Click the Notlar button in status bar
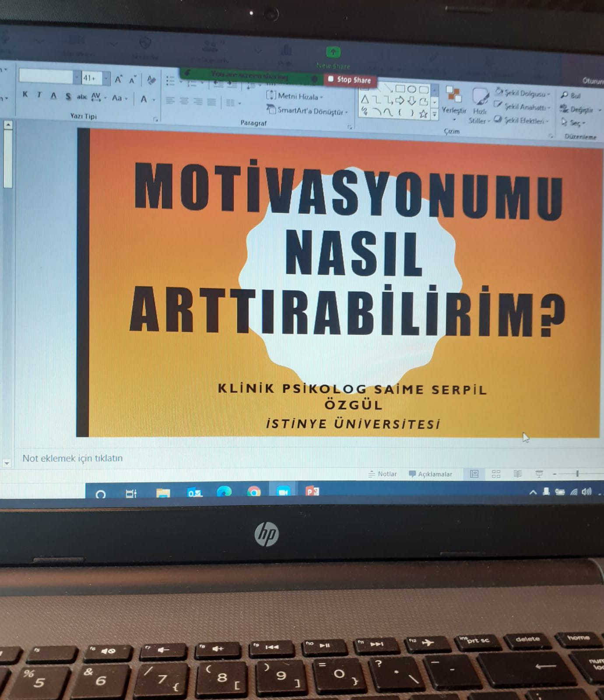Viewport: 604px width, 700px height. (383, 474)
